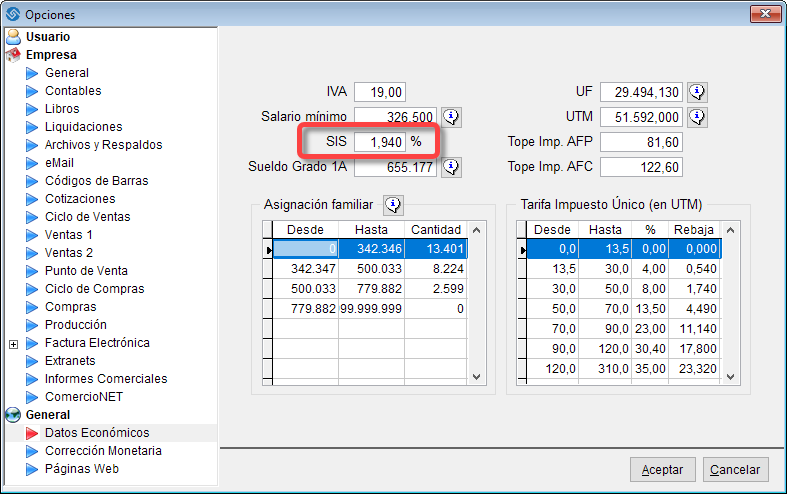Image resolution: width=787 pixels, height=494 pixels.
Task: Click the Aceptar button
Action: coord(663,469)
